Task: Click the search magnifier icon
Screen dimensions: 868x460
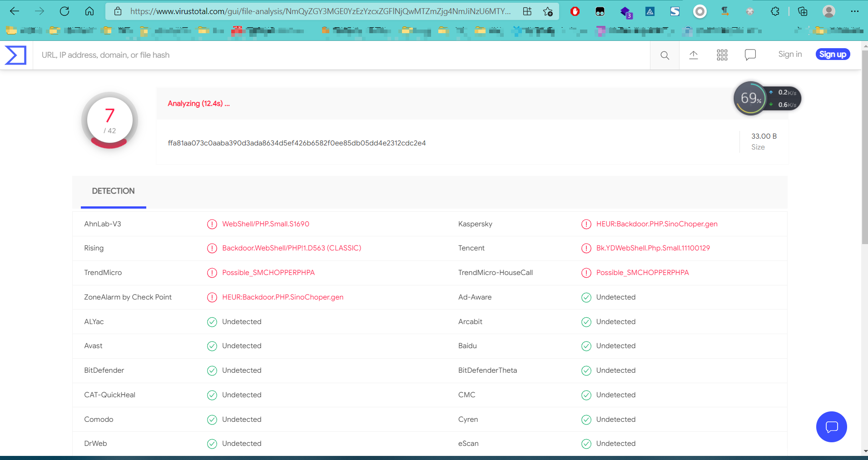Action: (665, 55)
